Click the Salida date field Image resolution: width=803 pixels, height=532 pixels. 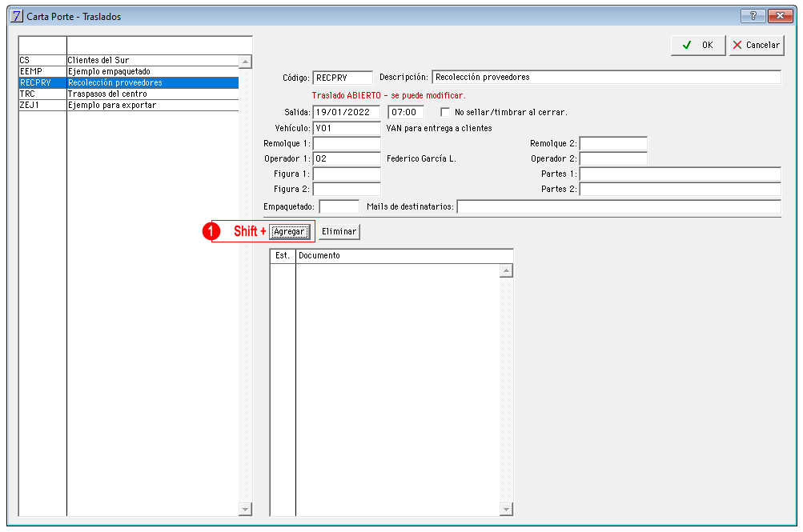click(346, 113)
